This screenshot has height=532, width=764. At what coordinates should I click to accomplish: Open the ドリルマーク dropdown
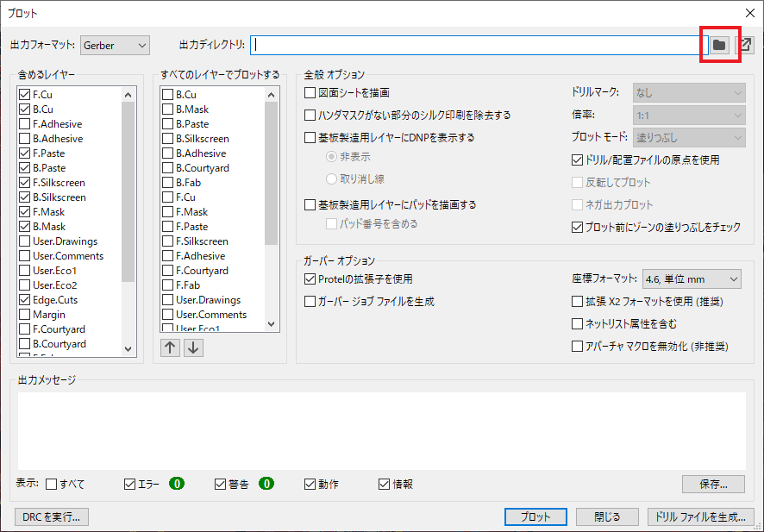(x=689, y=92)
